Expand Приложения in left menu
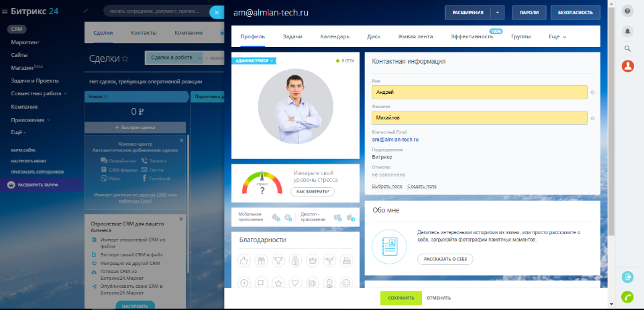644x310 pixels. tap(30, 120)
